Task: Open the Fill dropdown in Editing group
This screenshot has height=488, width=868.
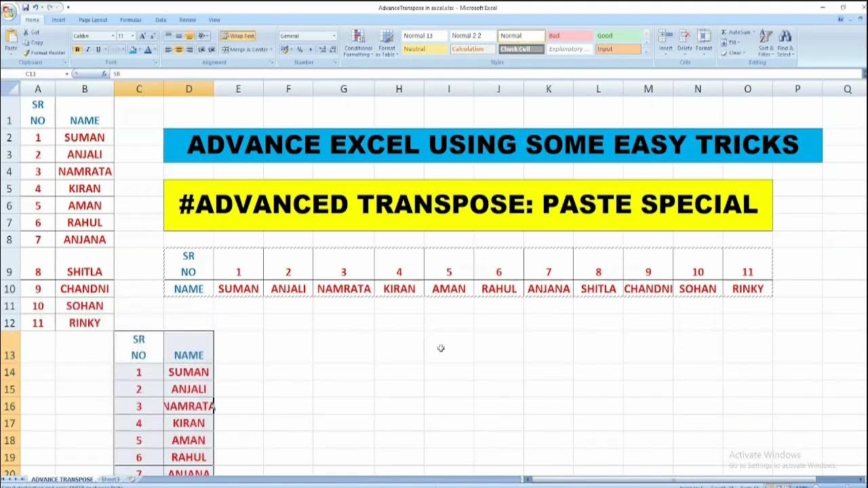Action: pos(736,42)
